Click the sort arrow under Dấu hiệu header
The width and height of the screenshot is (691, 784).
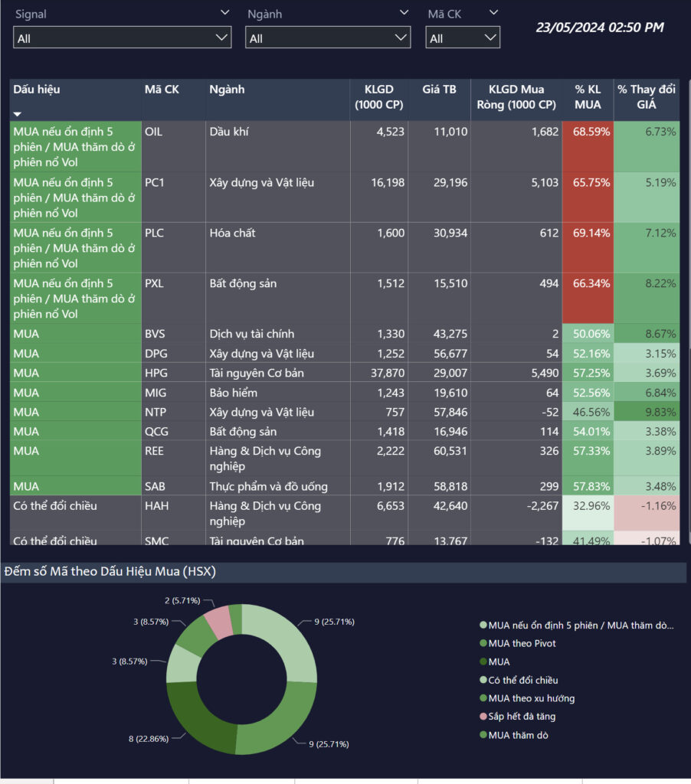18,114
